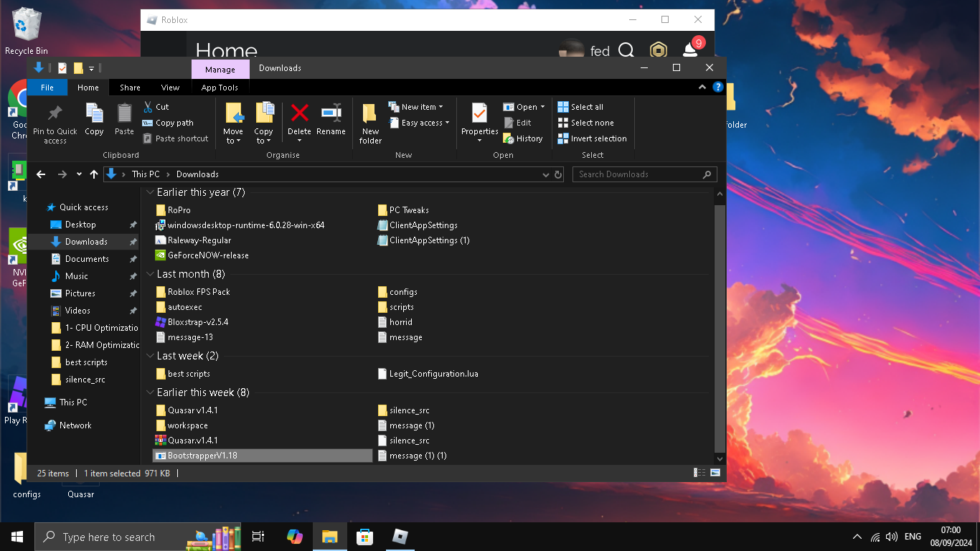Screen dimensions: 980x551
Task: Click the Paste ribbon icon
Action: click(124, 113)
